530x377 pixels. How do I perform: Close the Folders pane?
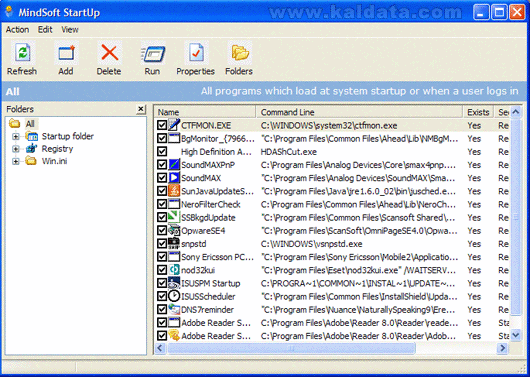pyautogui.click(x=141, y=109)
